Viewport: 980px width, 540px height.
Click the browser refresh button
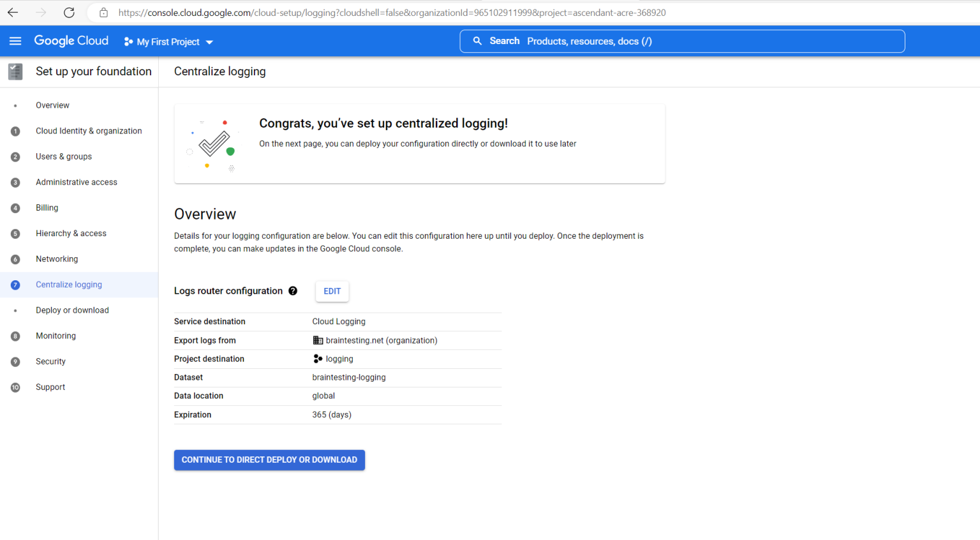pos(69,12)
